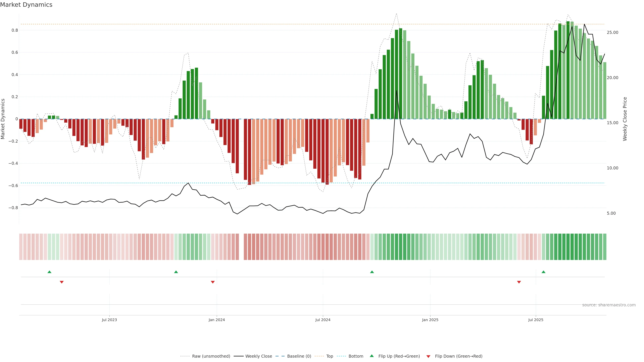Click the green flip-up marker between Jul 2024 and Jan 2025
The width and height of the screenshot is (644, 362).
point(372,272)
